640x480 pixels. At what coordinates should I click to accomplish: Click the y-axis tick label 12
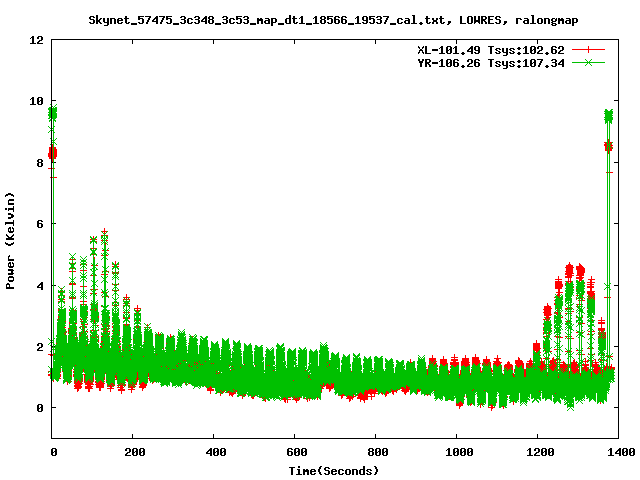click(36, 40)
